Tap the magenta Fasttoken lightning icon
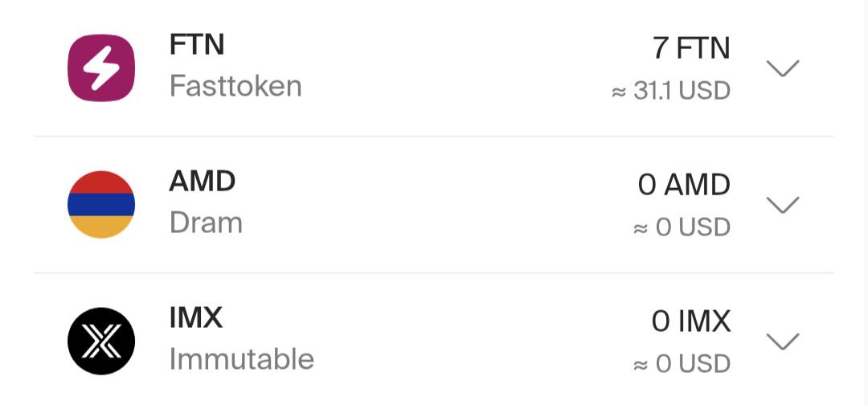868x405 pixels. [101, 67]
